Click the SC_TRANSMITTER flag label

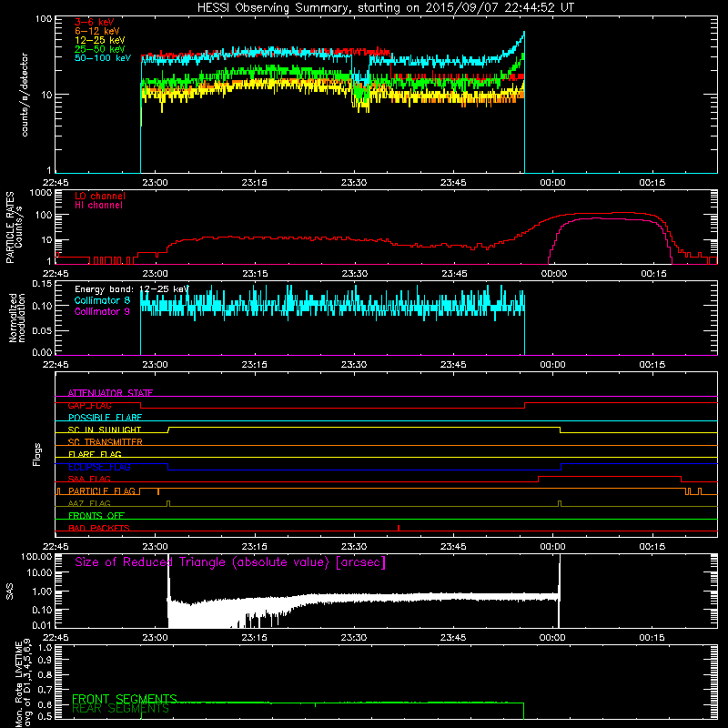click(x=106, y=441)
